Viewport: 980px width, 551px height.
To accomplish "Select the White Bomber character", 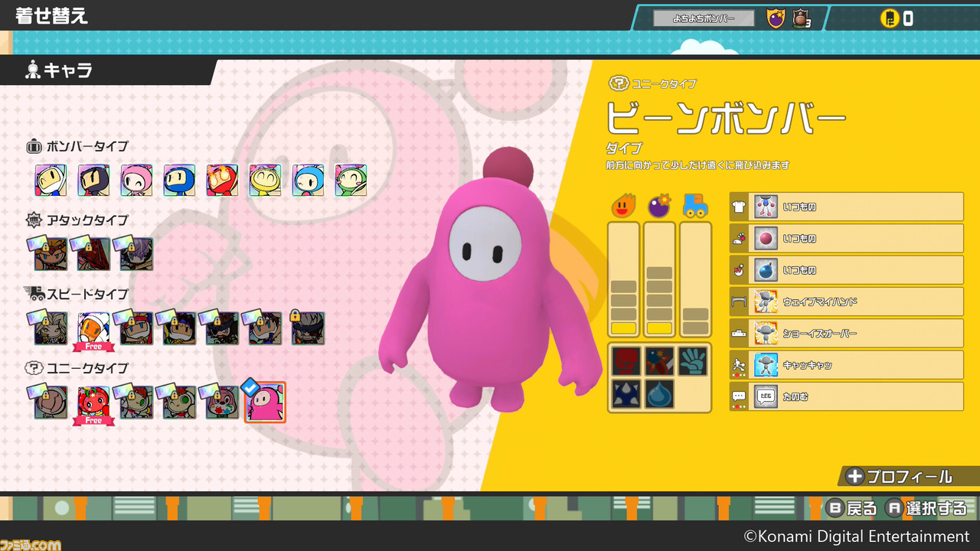I will (x=51, y=181).
